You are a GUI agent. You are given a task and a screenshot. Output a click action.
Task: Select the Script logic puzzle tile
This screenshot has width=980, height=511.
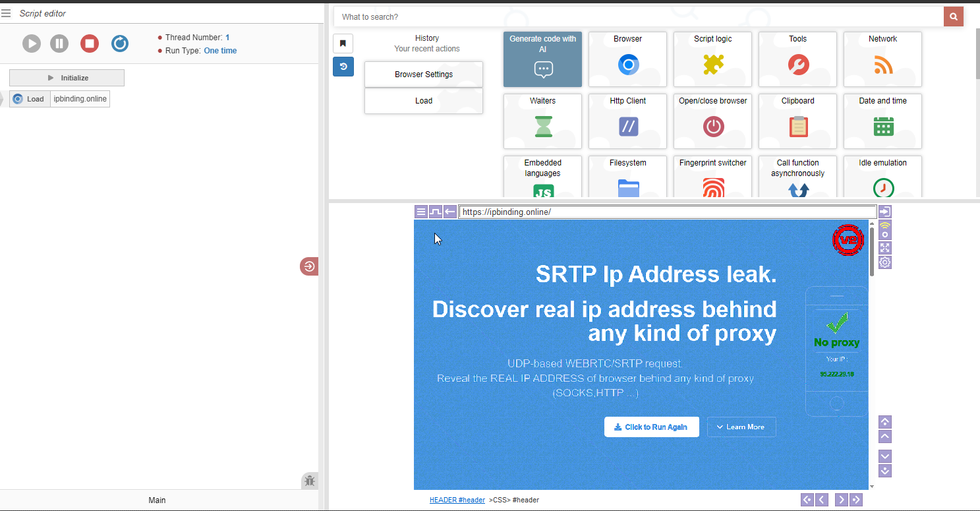712,59
